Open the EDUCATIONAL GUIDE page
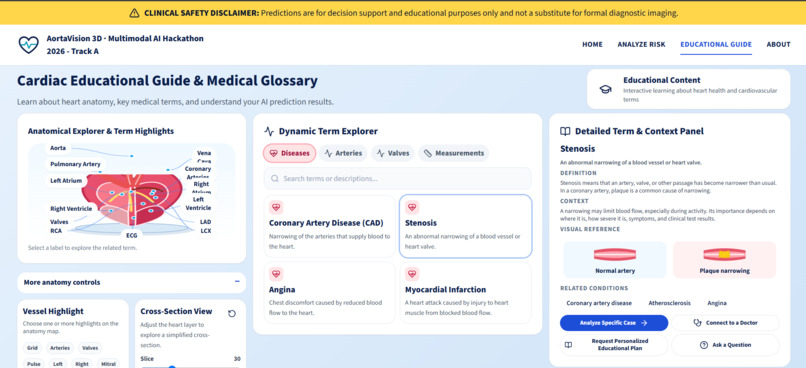This screenshot has width=806, height=368. click(716, 45)
